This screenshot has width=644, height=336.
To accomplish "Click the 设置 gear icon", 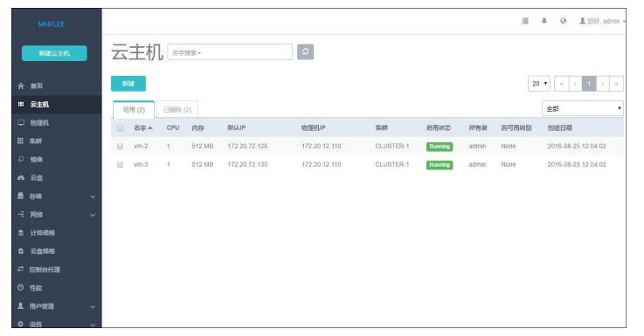I will pos(21,324).
